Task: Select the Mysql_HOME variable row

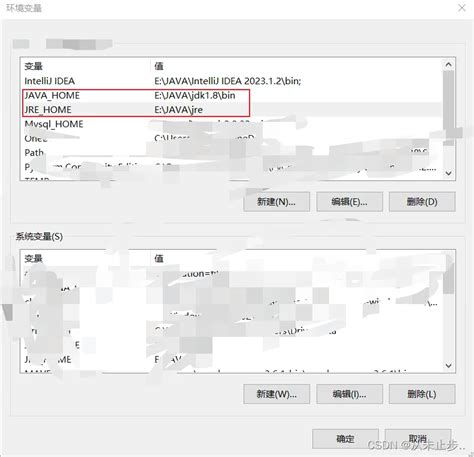Action: tap(232, 124)
